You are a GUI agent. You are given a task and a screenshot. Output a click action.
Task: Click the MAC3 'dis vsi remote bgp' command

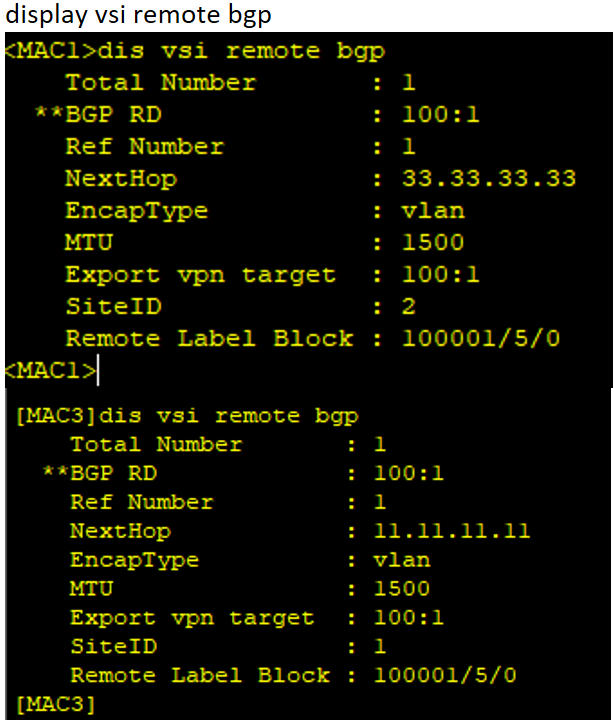point(229,416)
